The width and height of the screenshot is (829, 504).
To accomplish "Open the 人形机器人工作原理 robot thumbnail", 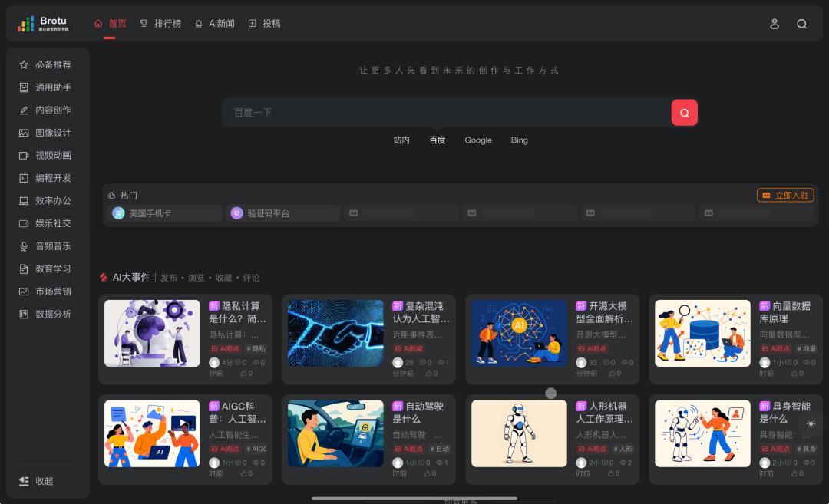I will tap(519, 433).
